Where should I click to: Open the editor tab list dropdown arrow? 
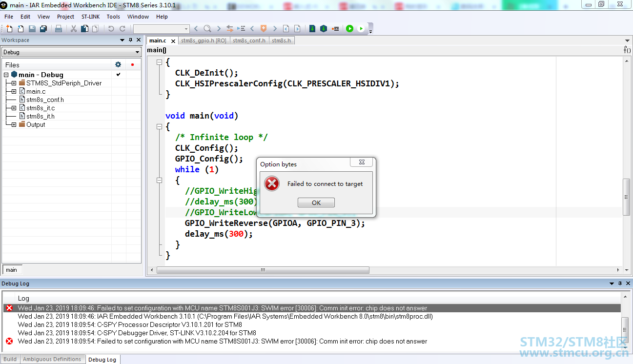click(x=628, y=40)
